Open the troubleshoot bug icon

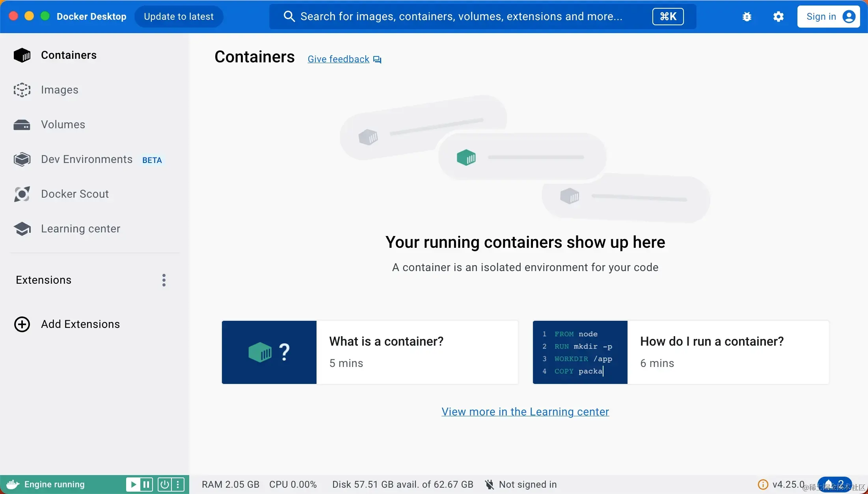(747, 17)
